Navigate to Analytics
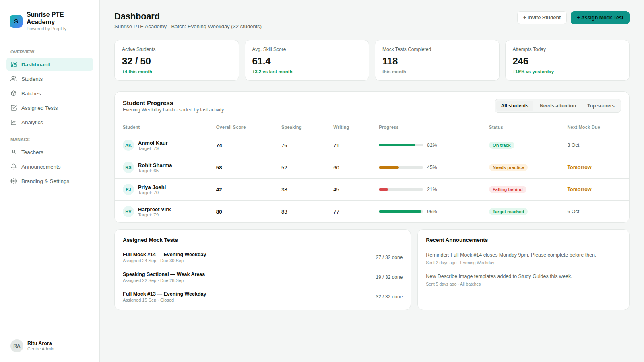This screenshot has height=362, width=644. tap(50, 122)
